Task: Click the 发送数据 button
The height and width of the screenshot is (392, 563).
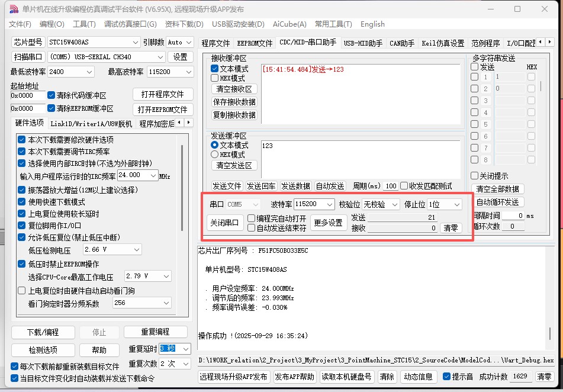Action: point(295,186)
